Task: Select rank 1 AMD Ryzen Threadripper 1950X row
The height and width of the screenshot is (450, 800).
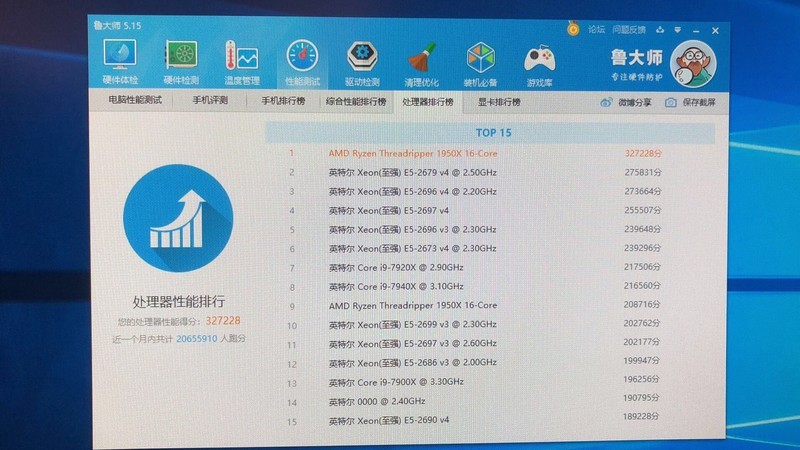Action: pos(476,153)
